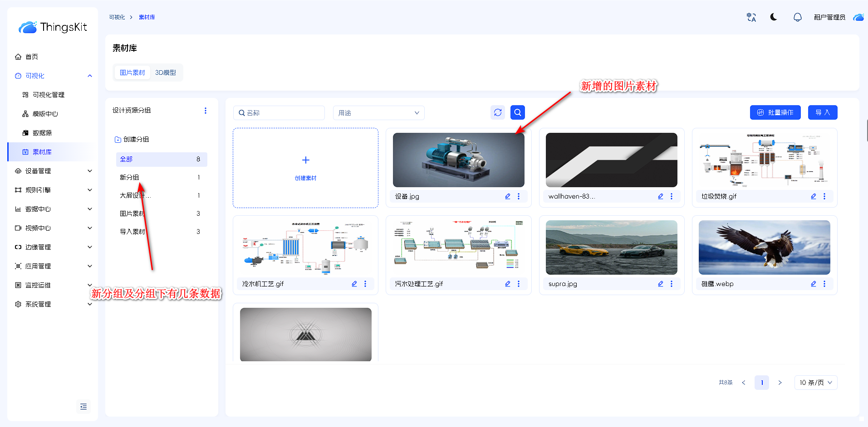Open design resource group three-dot menu
The width and height of the screenshot is (868, 427).
point(206,111)
